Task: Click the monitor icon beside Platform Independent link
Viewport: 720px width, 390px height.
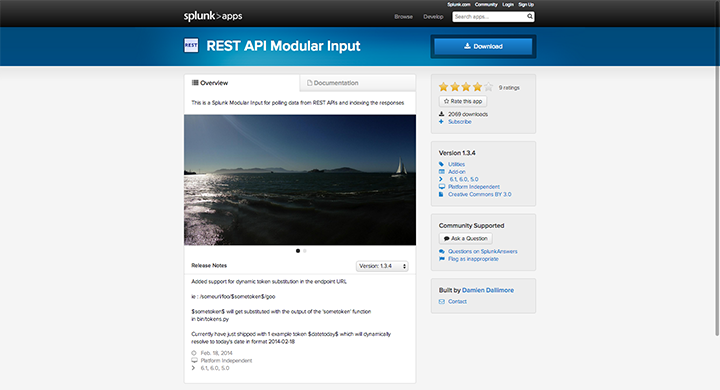Action: pos(442,187)
